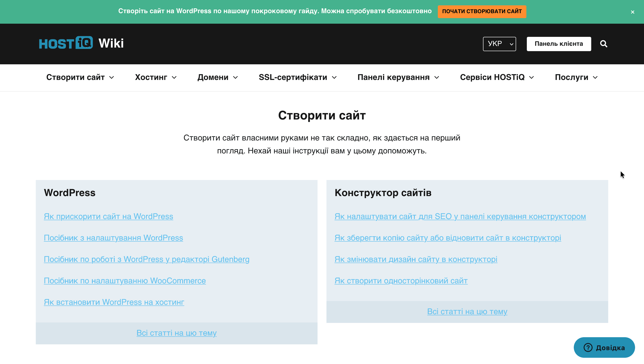Open link about saving site copy in constructor
The height and width of the screenshot is (364, 644).
coord(447,238)
